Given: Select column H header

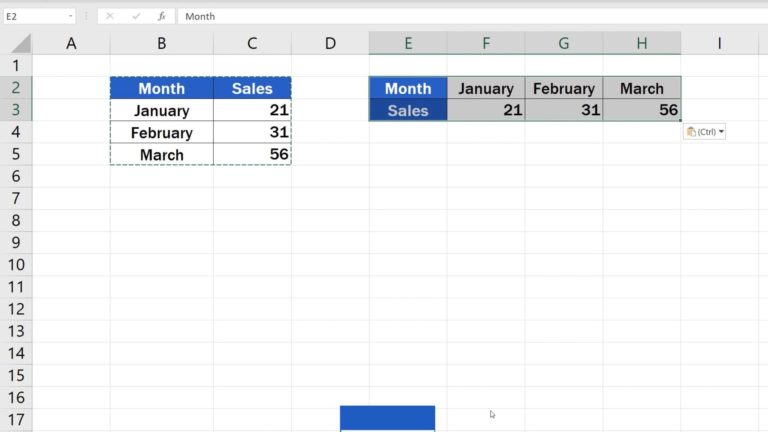Looking at the screenshot, I should (642, 43).
